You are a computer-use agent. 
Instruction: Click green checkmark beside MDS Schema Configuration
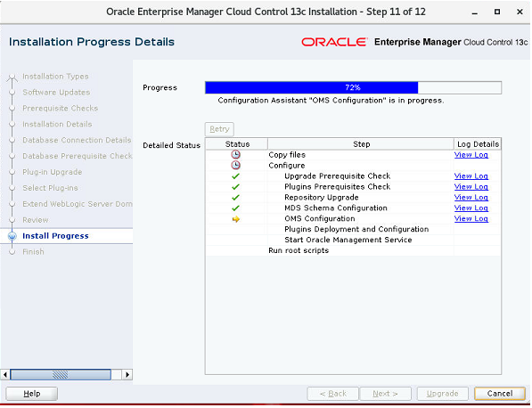pos(236,208)
